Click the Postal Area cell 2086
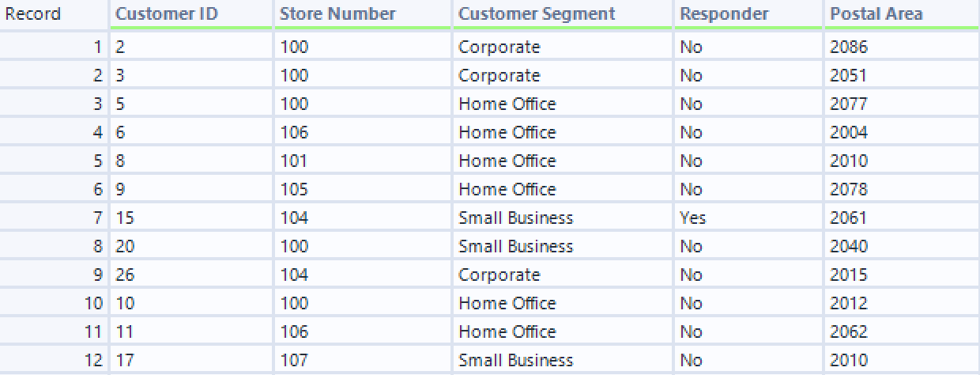Image resolution: width=980 pixels, height=375 pixels. (849, 47)
